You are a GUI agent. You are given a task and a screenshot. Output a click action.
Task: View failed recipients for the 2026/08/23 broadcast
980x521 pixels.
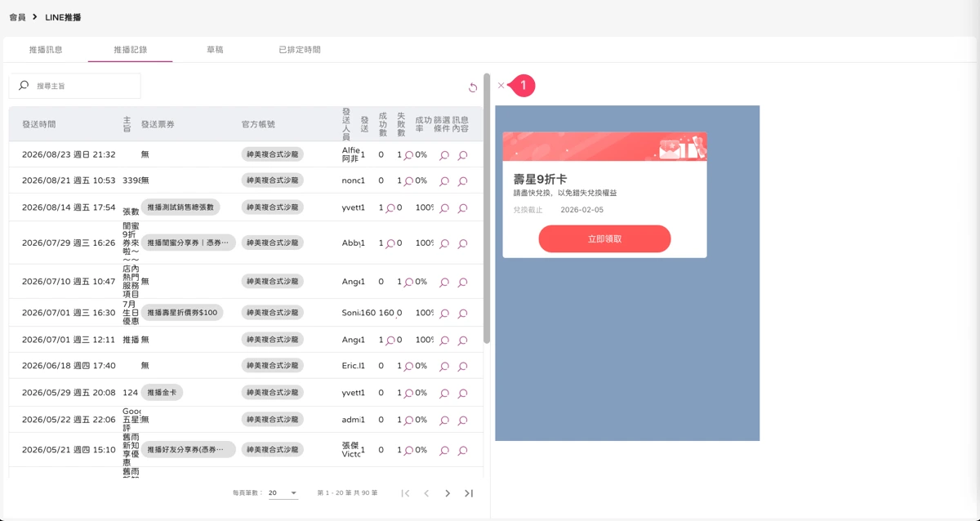pyautogui.click(x=408, y=155)
